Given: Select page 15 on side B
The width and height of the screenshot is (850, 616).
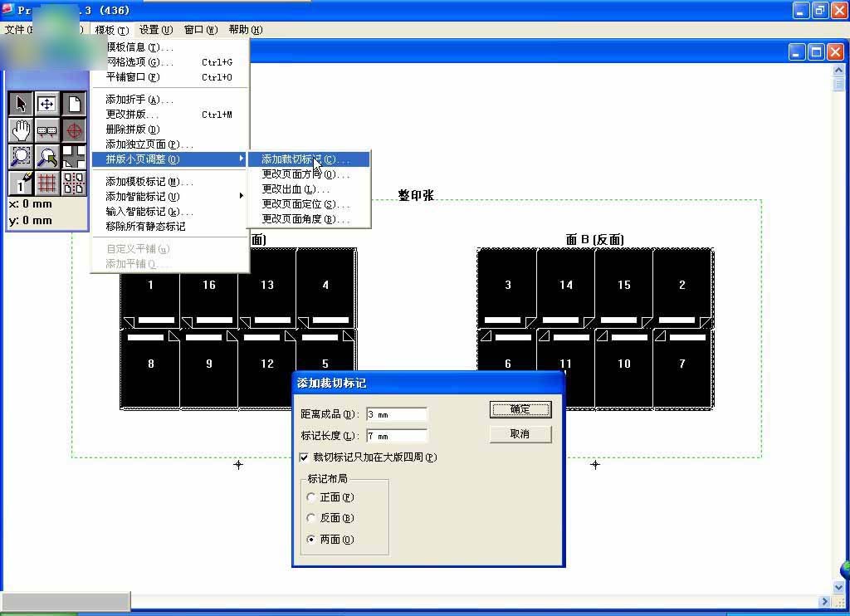Looking at the screenshot, I should click(624, 288).
